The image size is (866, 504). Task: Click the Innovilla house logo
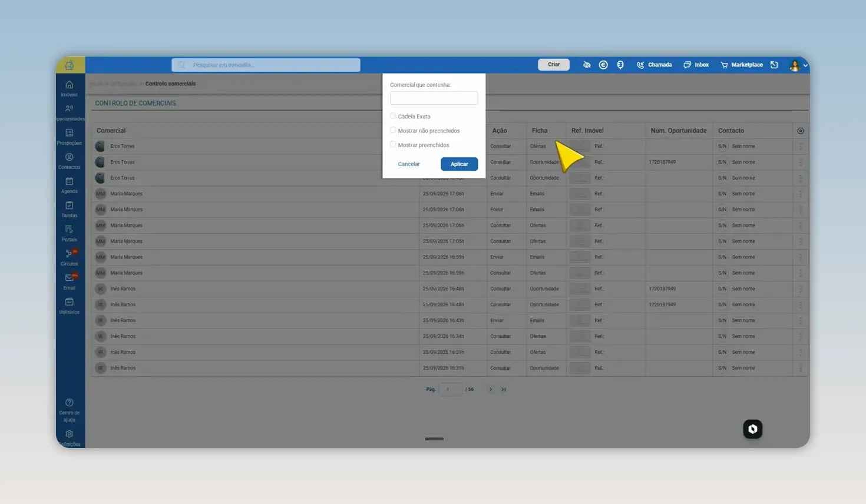(70, 65)
